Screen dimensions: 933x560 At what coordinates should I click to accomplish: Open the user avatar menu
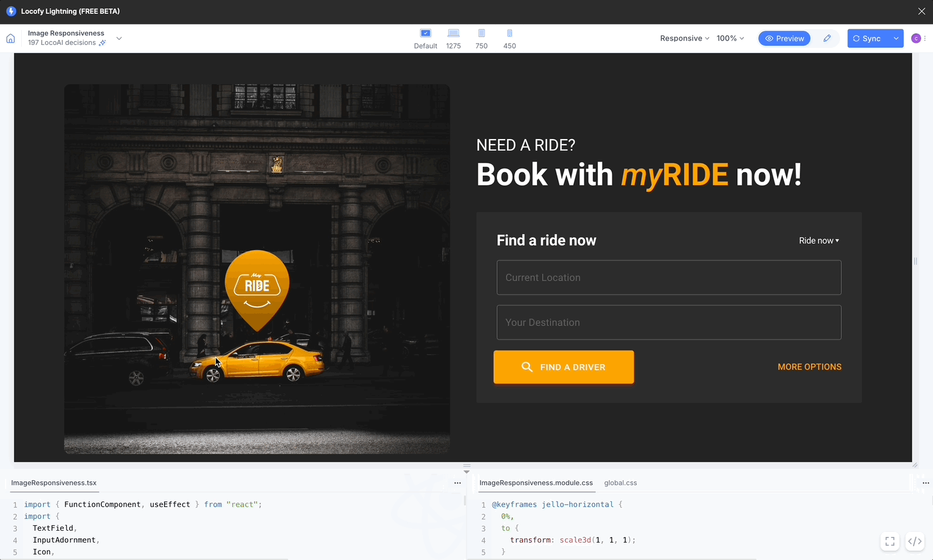916,39
